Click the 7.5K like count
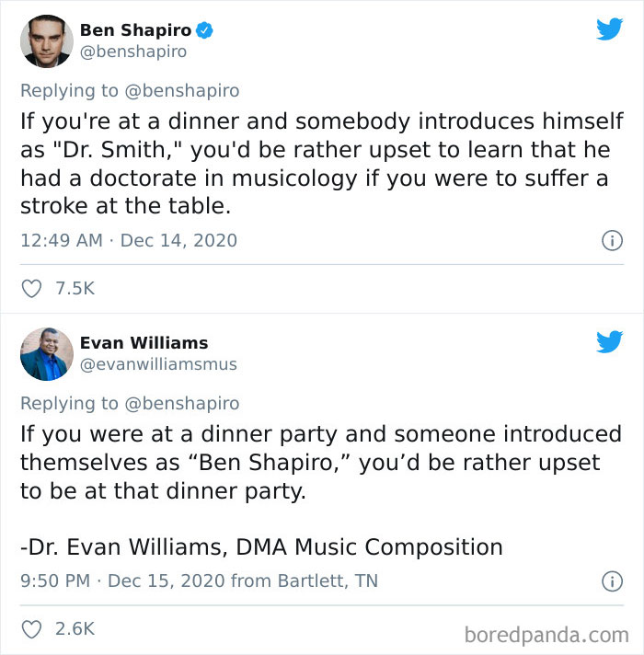This screenshot has width=644, height=655. [x=75, y=289]
